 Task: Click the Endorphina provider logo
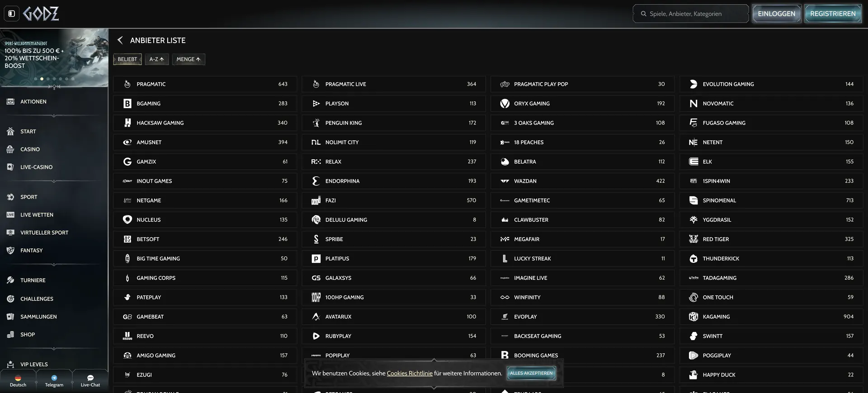[316, 181]
